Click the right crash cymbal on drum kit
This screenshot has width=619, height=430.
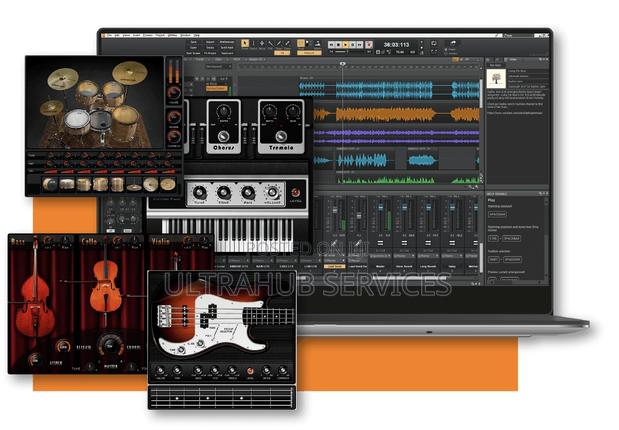coord(130,73)
